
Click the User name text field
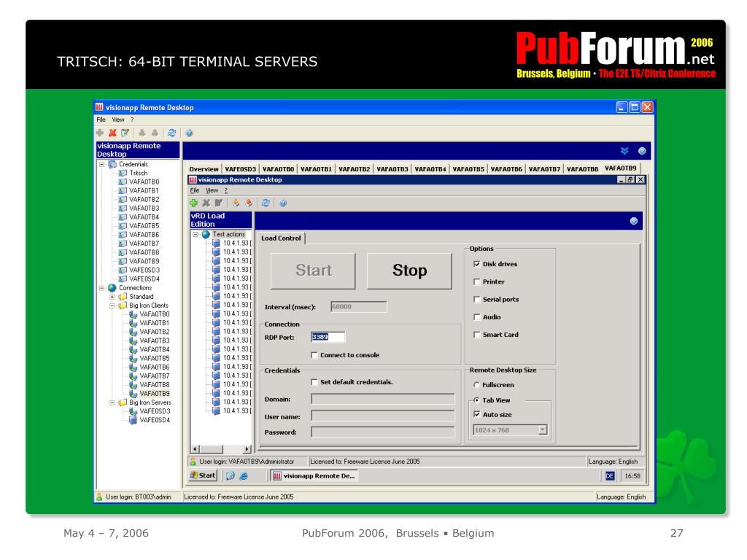click(382, 416)
